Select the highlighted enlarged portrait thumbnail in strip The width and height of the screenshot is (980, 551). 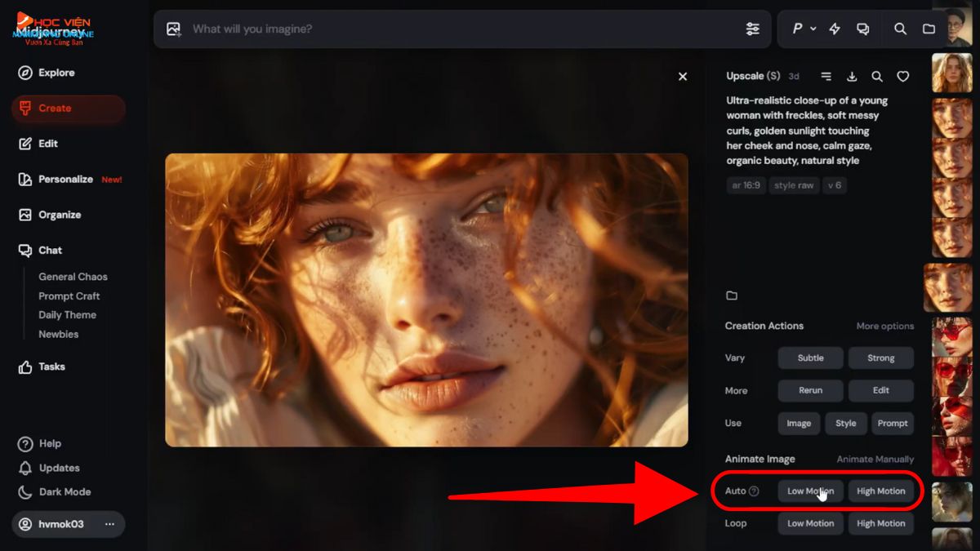point(948,288)
